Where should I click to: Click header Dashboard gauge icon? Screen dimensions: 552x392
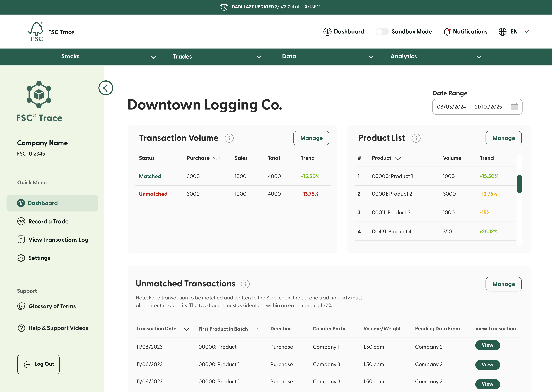tap(327, 32)
